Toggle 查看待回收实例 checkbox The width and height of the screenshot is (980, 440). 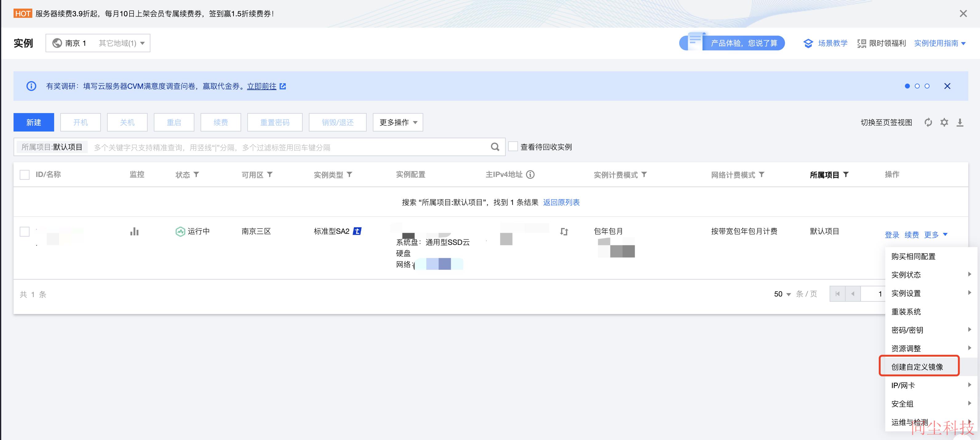tap(513, 147)
